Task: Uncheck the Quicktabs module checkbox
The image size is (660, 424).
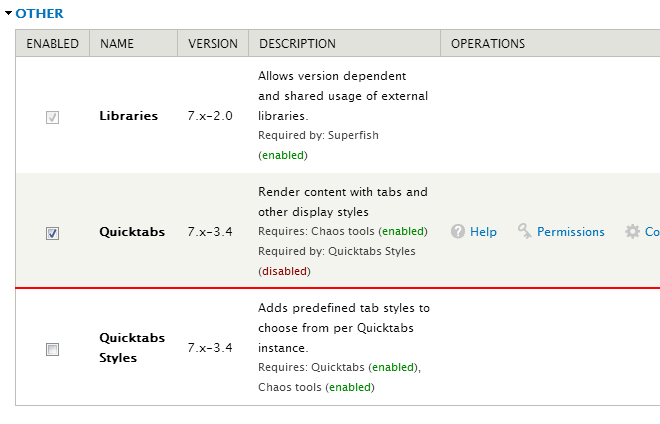Action: pyautogui.click(x=52, y=233)
